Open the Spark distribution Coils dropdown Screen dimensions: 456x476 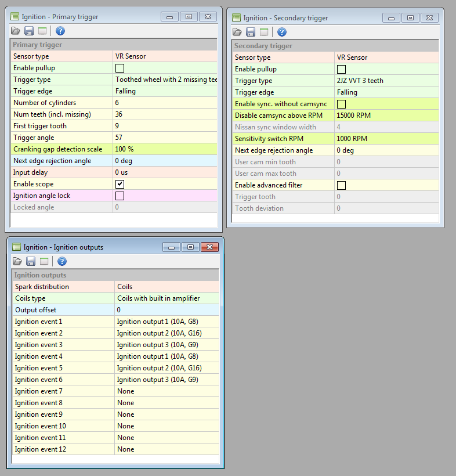[167, 287]
